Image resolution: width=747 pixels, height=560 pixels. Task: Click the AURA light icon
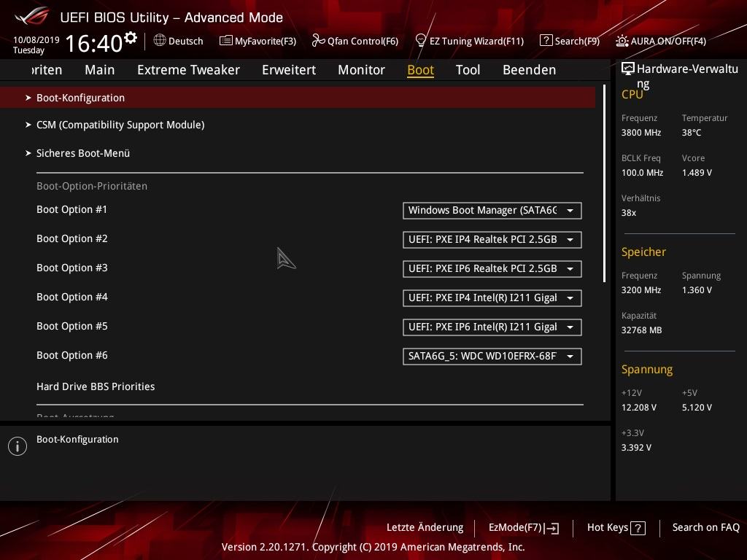tap(622, 41)
